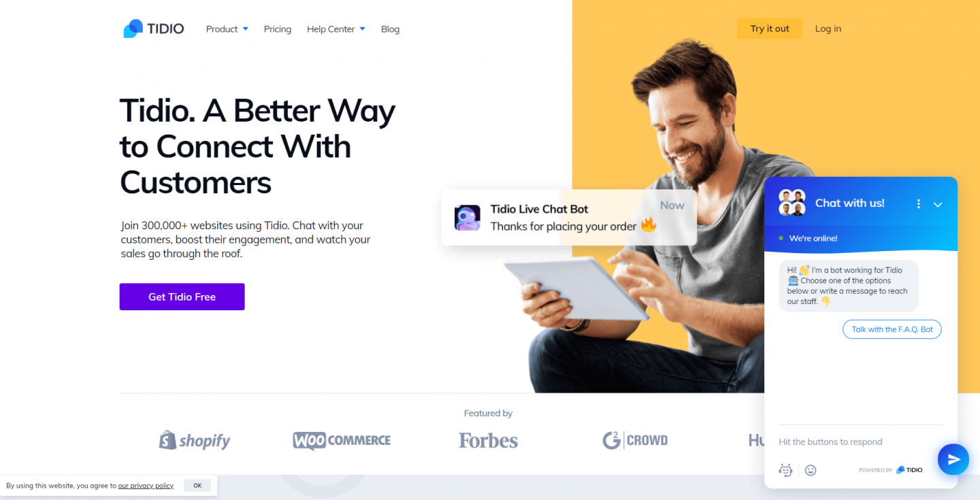This screenshot has height=500, width=980.
Task: Select Talk with the F.A.Q. Bot option
Action: coord(892,329)
